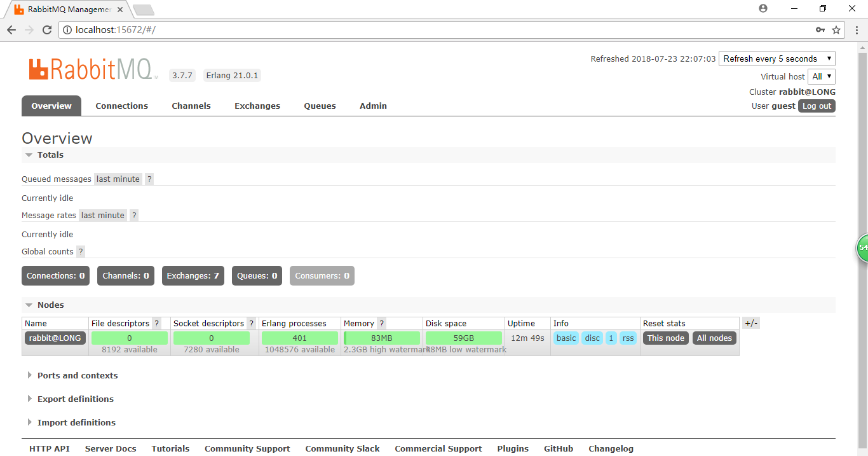Screen dimensions: 868x456
Task: Click the disc info tag
Action: pyautogui.click(x=592, y=338)
